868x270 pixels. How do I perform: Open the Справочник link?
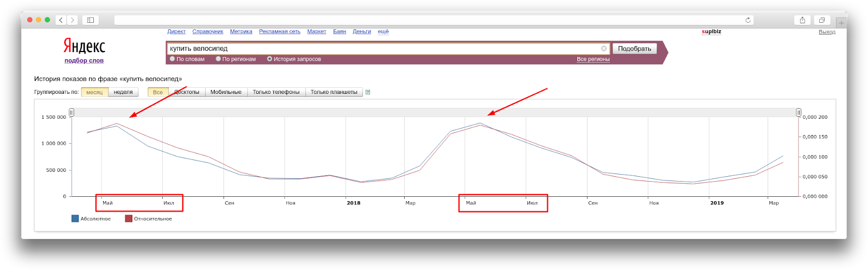pos(208,31)
